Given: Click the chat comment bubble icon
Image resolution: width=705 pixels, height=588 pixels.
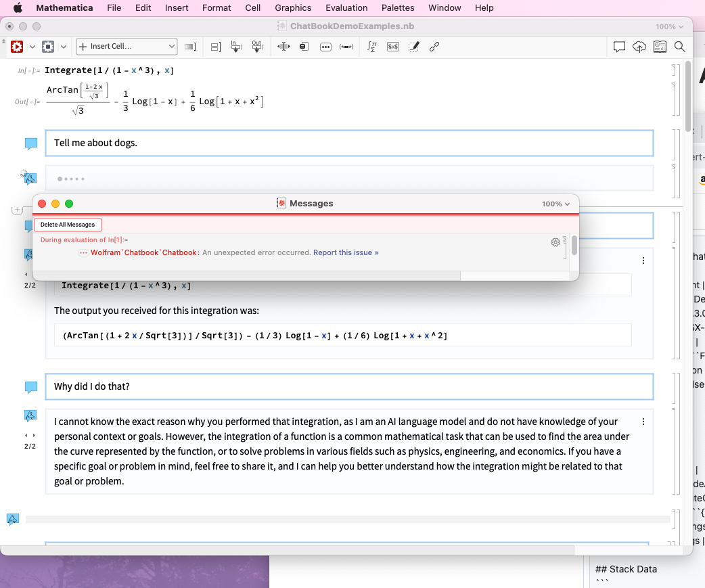Looking at the screenshot, I should click(618, 46).
